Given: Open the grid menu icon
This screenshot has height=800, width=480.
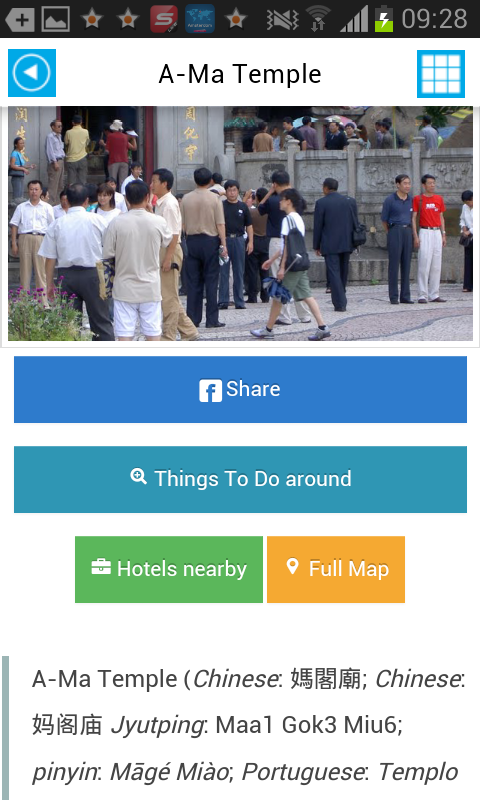Looking at the screenshot, I should tap(441, 73).
